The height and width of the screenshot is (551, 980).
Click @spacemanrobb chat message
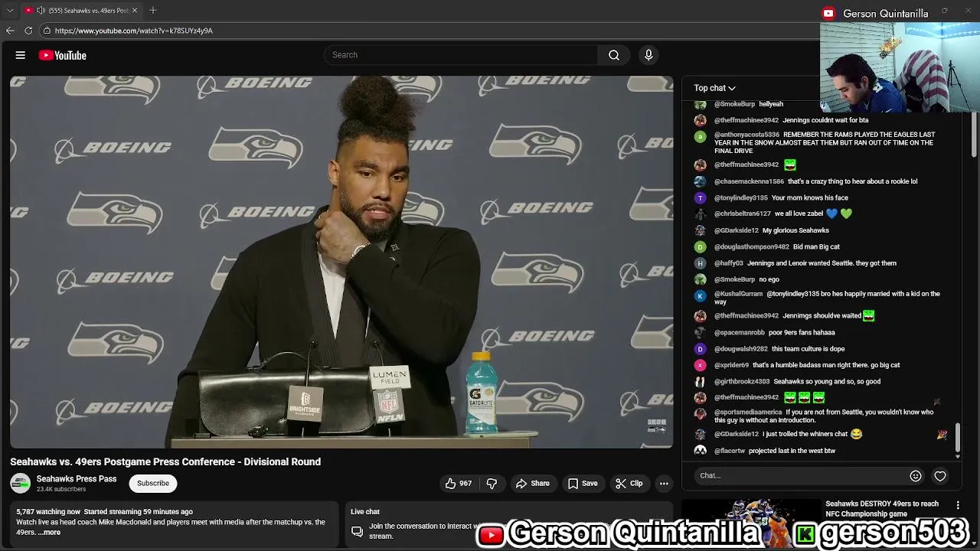(x=802, y=332)
